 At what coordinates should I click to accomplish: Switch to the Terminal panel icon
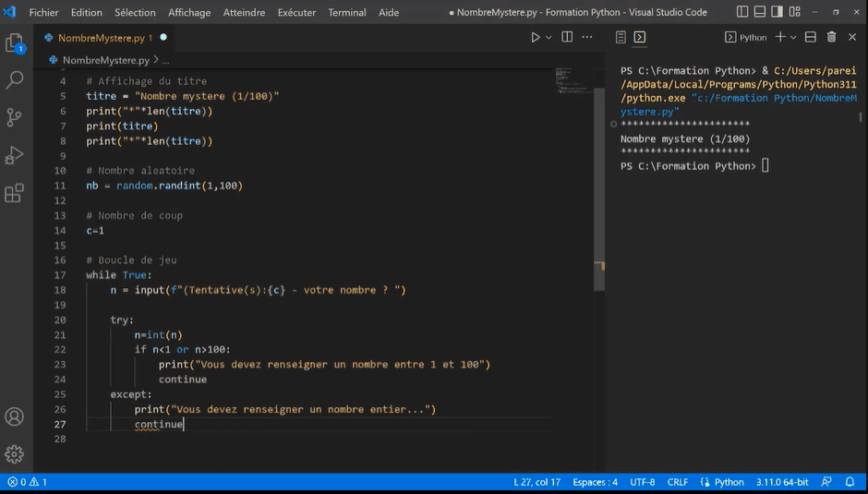(x=639, y=37)
